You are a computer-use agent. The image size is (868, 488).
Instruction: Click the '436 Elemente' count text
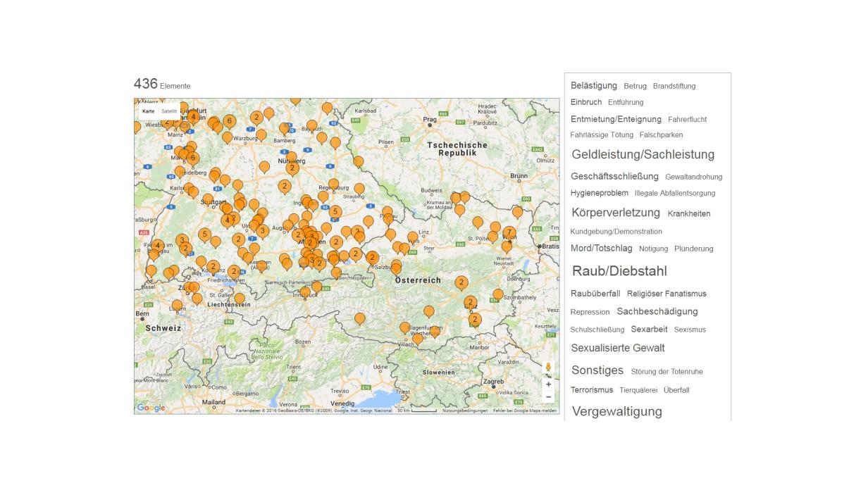tap(162, 84)
